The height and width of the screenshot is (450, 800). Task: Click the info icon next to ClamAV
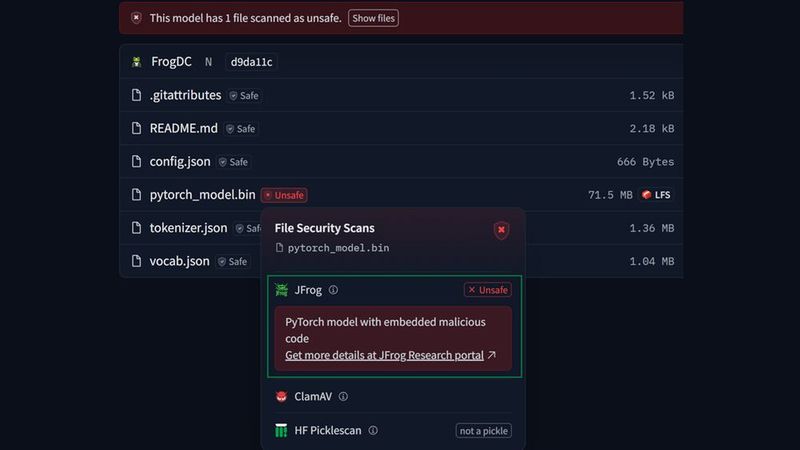(x=343, y=397)
